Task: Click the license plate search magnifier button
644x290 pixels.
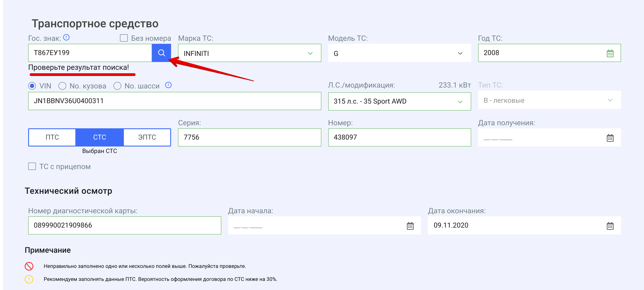Action: coord(161,53)
